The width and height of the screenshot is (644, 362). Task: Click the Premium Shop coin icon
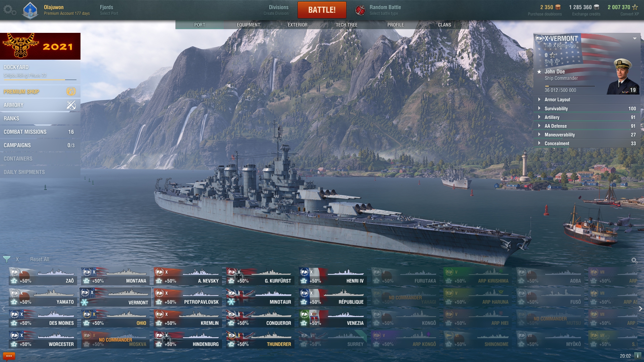tap(71, 91)
